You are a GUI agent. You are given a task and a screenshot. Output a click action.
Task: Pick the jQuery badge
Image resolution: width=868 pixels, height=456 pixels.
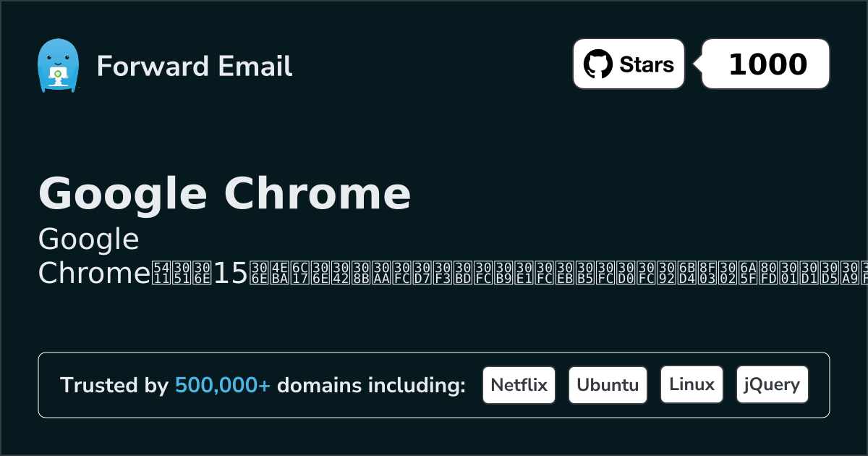click(x=772, y=385)
